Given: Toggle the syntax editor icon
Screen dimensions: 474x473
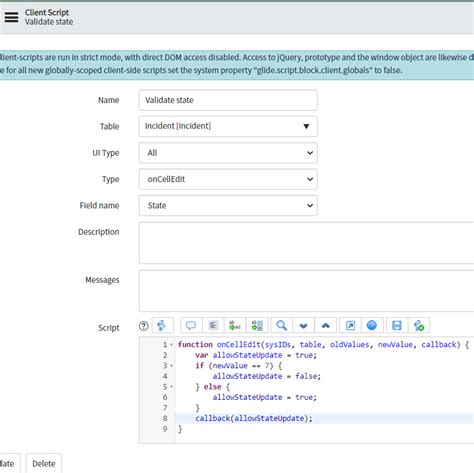Looking at the screenshot, I should 163,325.
